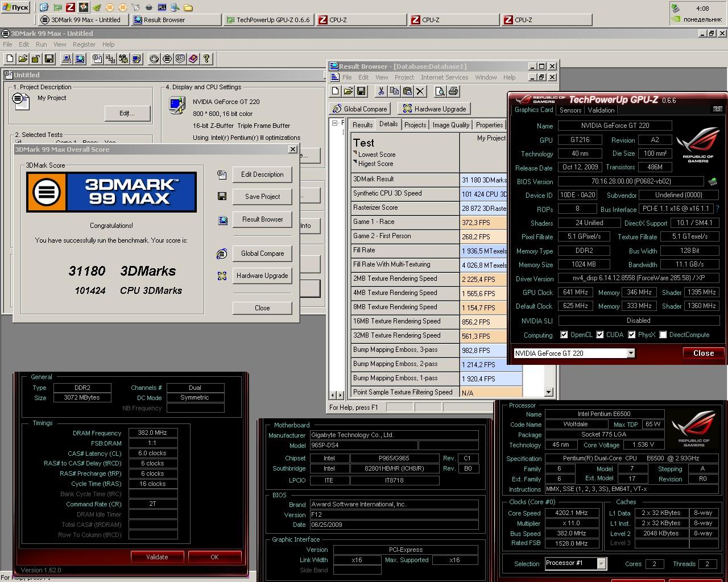Click the New document icon in Result Browser toolbar
The width and height of the screenshot is (728, 582).
(x=335, y=91)
